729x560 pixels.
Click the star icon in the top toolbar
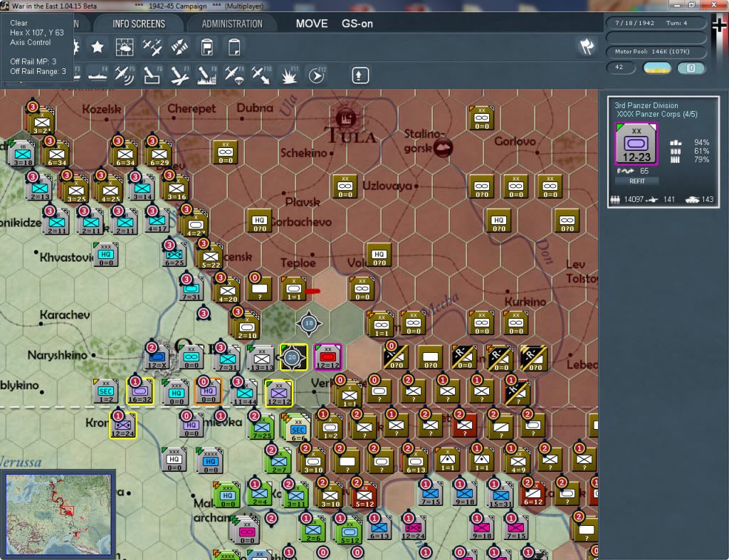[x=97, y=47]
